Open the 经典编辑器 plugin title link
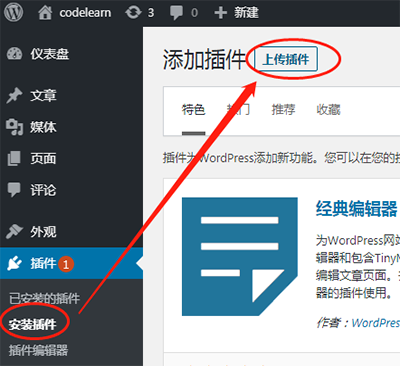Viewport: 400px width, 366px height. tap(357, 209)
